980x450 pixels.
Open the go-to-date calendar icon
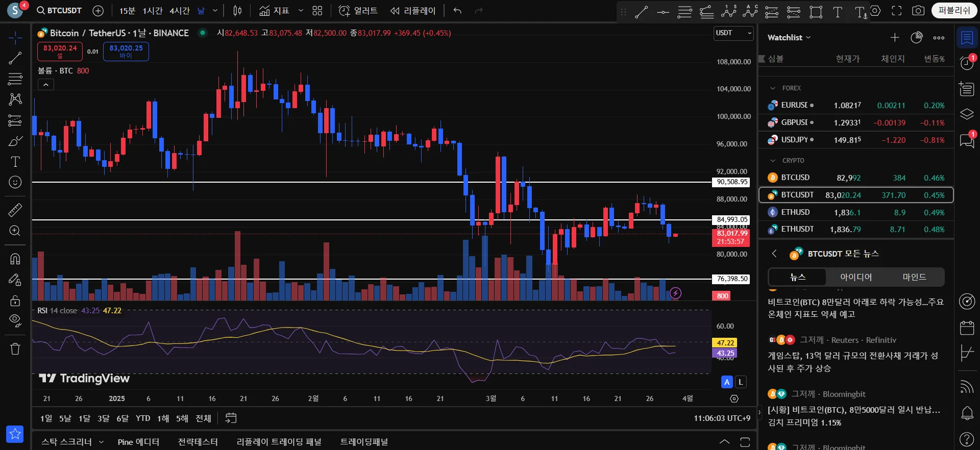[x=231, y=418]
